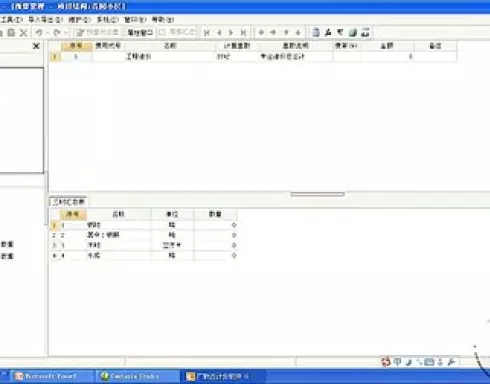490x384 pixels.
Task: Click the next record arrow icon
Action: pyautogui.click(x=231, y=33)
